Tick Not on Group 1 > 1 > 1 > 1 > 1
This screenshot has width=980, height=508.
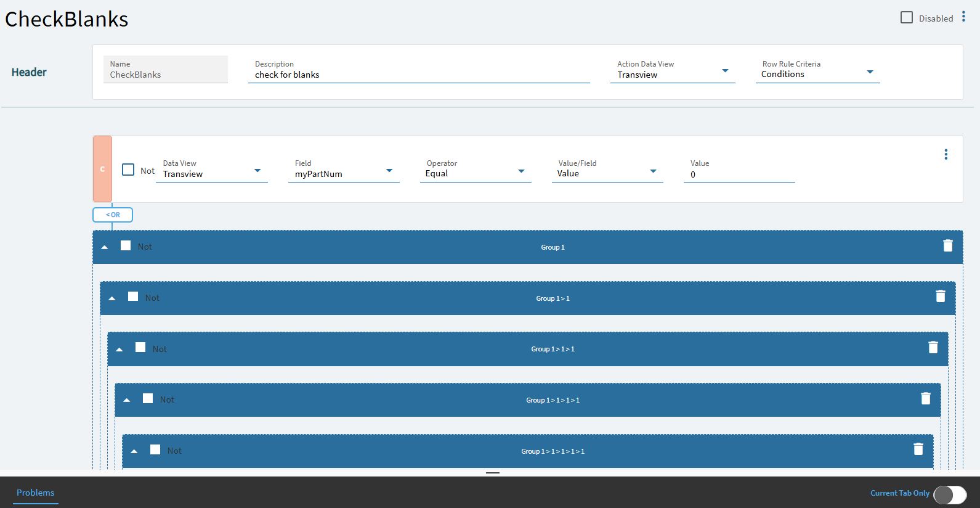(155, 449)
